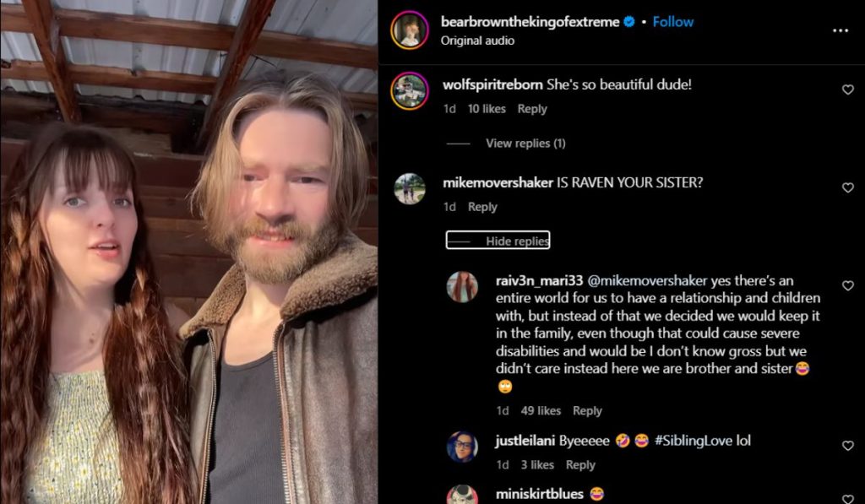Click the blue verified badge icon
The width and height of the screenshot is (865, 504).
[x=628, y=22]
